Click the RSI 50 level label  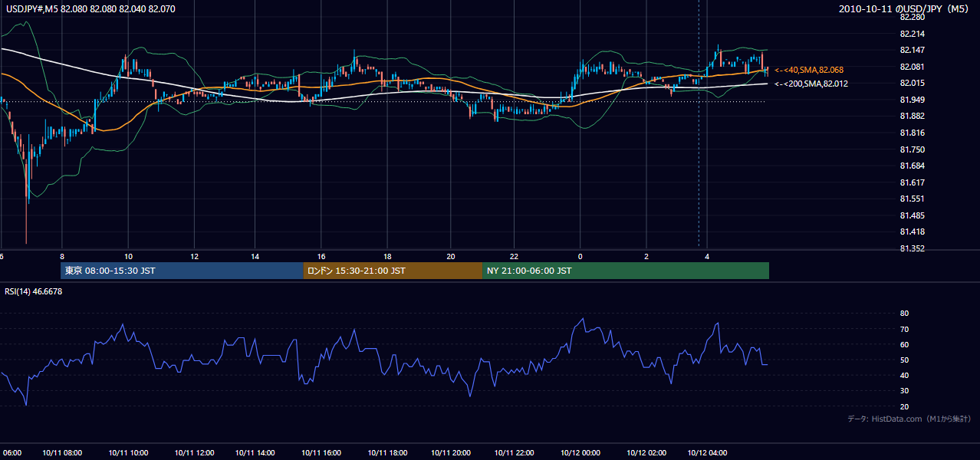point(904,360)
